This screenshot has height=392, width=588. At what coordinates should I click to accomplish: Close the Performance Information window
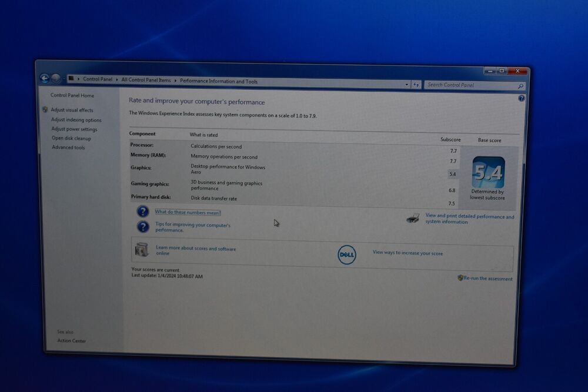click(517, 71)
